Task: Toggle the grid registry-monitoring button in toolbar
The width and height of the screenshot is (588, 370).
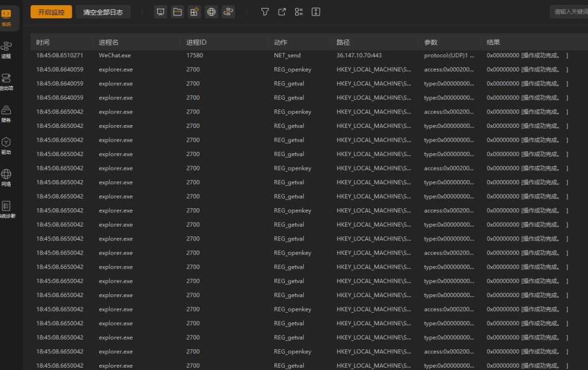Action: [194, 12]
